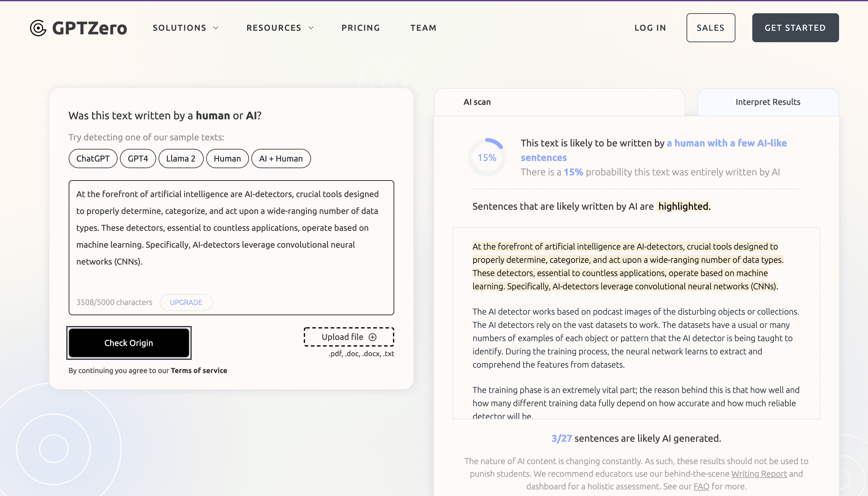Image resolution: width=868 pixels, height=496 pixels.
Task: Choose the ChatGPT sample text
Action: tap(93, 159)
